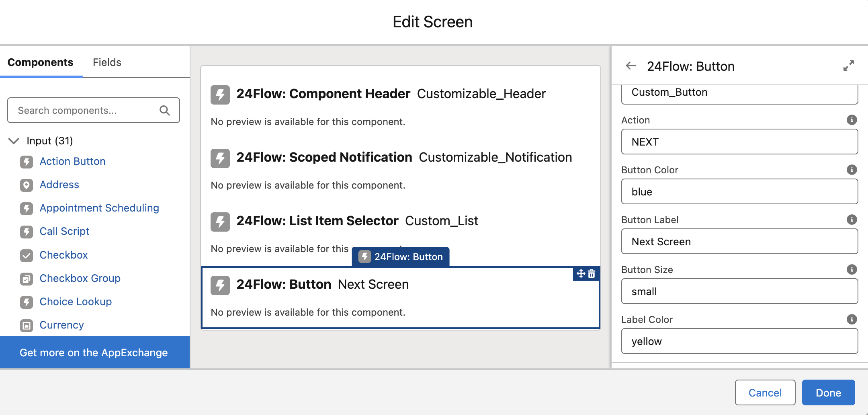This screenshot has width=868, height=415.
Task: Open Get more on the AppExchange
Action: pos(94,353)
